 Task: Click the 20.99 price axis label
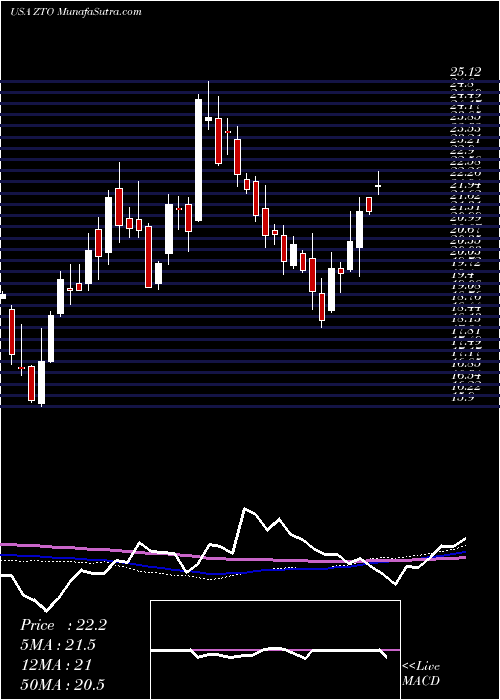465,218
